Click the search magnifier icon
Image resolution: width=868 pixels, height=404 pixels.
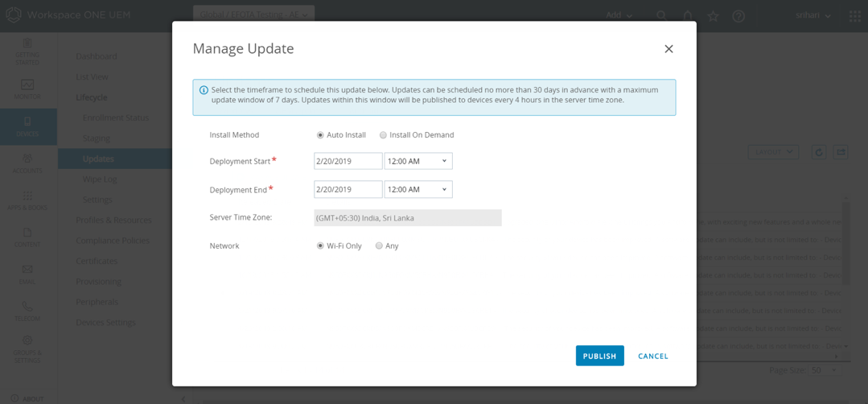click(661, 16)
